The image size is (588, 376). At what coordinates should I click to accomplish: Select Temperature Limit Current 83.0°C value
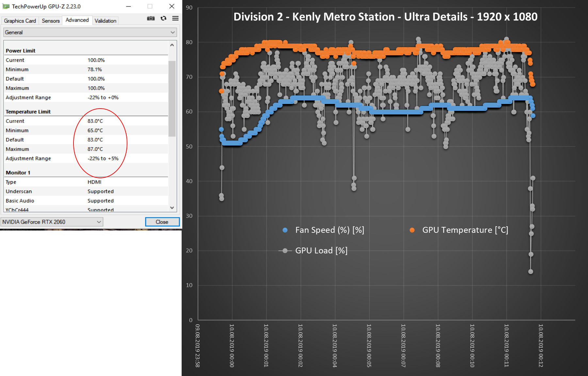pyautogui.click(x=95, y=121)
